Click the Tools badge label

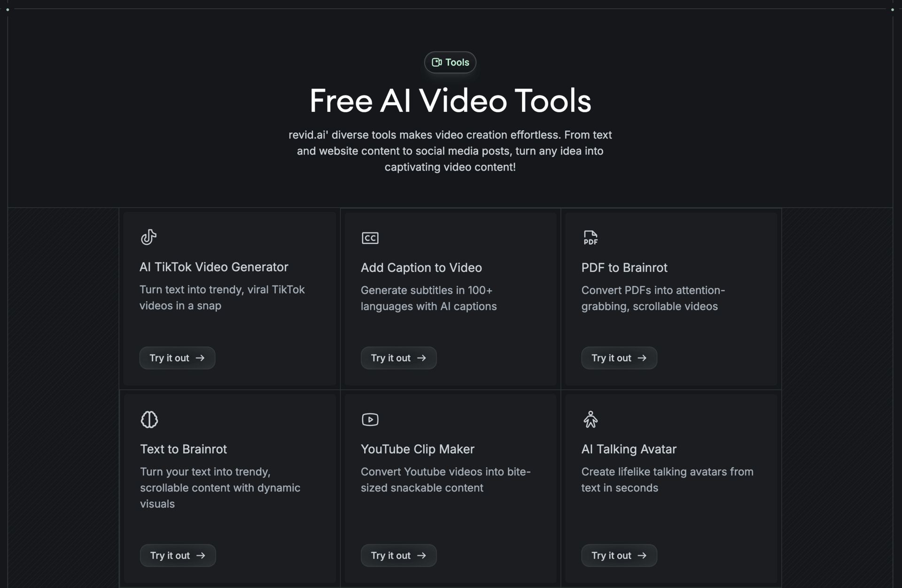[x=457, y=62]
